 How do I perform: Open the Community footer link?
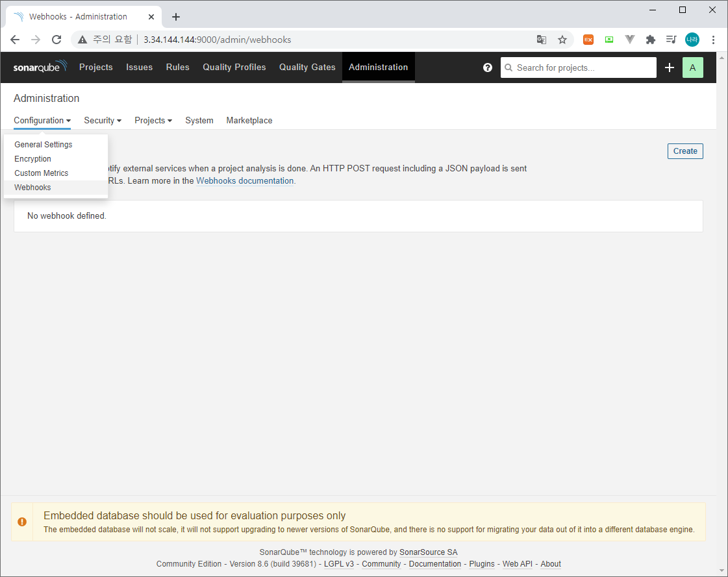[x=381, y=563]
